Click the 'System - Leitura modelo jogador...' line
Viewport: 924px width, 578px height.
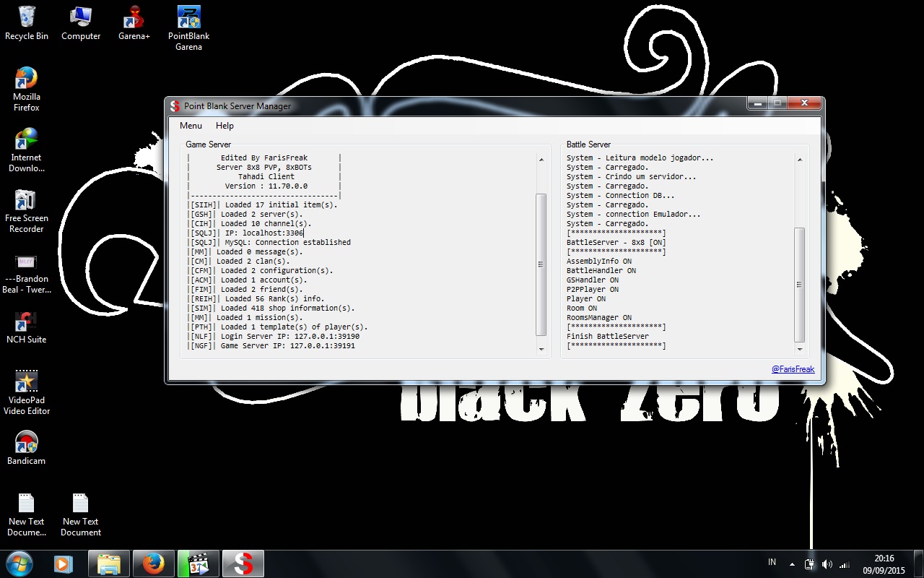point(640,158)
